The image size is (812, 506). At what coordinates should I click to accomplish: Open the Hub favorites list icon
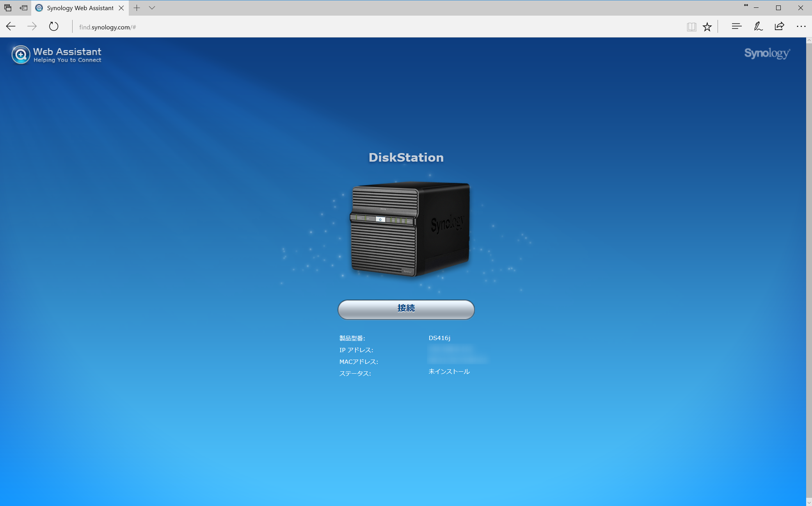click(x=736, y=27)
